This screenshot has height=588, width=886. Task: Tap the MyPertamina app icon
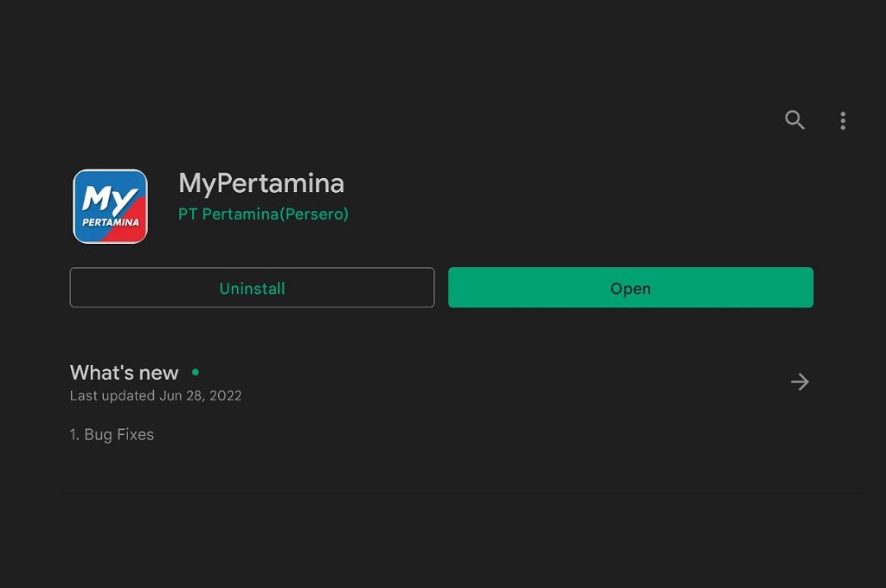tap(110, 206)
